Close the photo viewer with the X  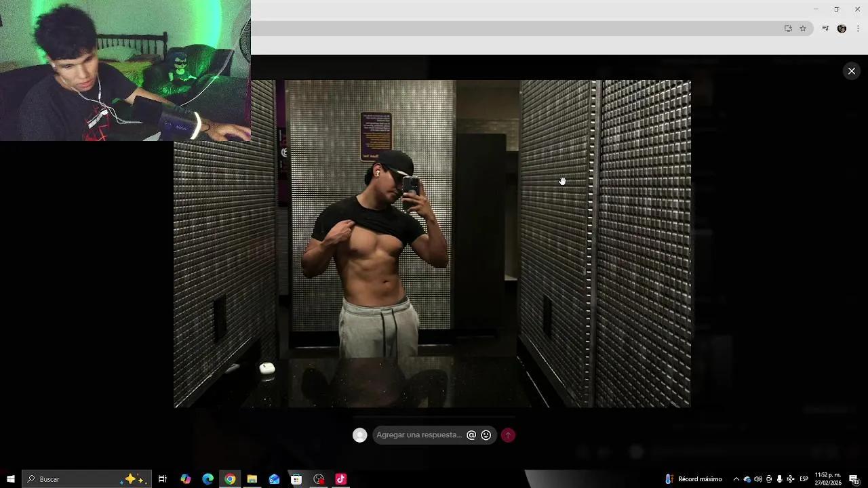coord(852,70)
